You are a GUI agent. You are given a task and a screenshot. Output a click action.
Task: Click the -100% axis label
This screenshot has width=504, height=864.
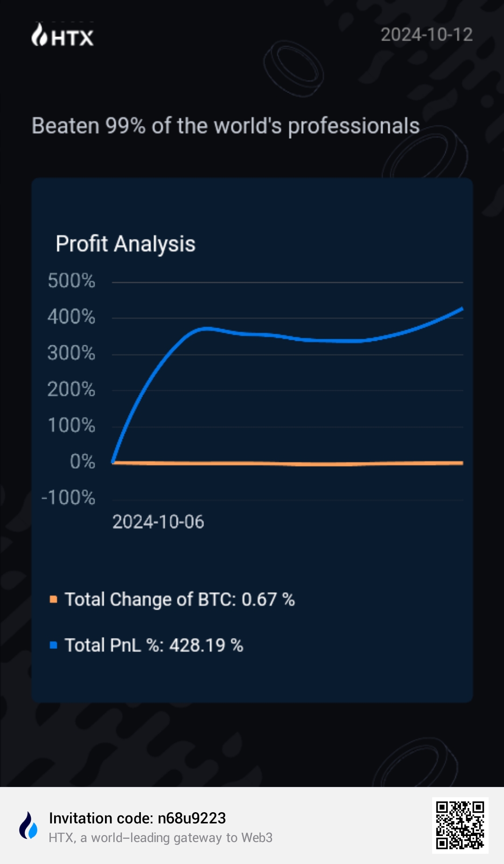point(68,498)
